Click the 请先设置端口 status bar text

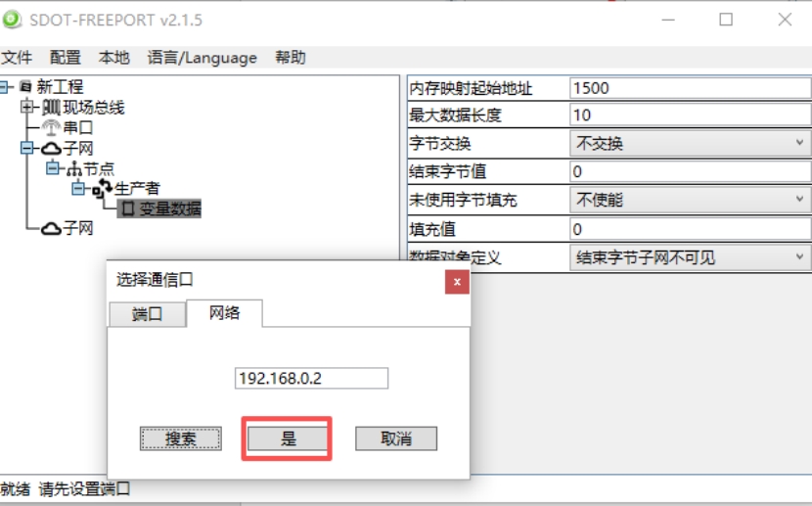coord(85,489)
